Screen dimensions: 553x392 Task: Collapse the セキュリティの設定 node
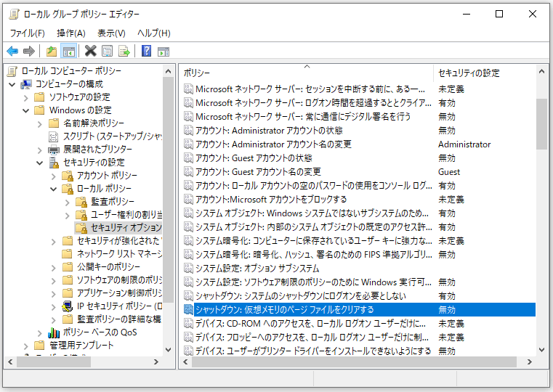(x=39, y=163)
